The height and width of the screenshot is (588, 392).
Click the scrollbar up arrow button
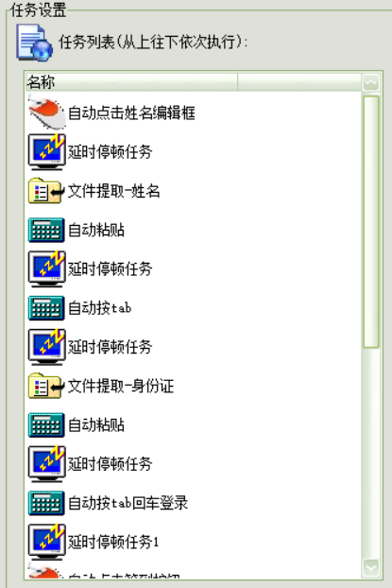pyautogui.click(x=371, y=82)
